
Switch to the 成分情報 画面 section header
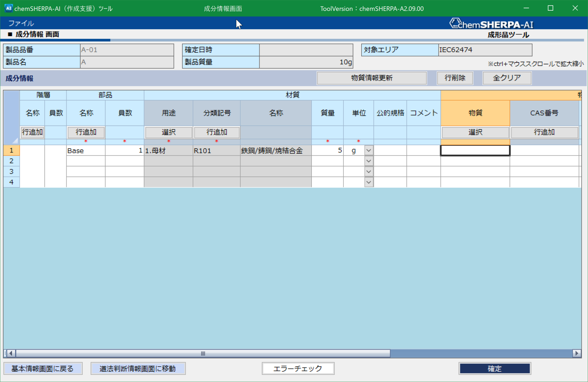(x=37, y=34)
